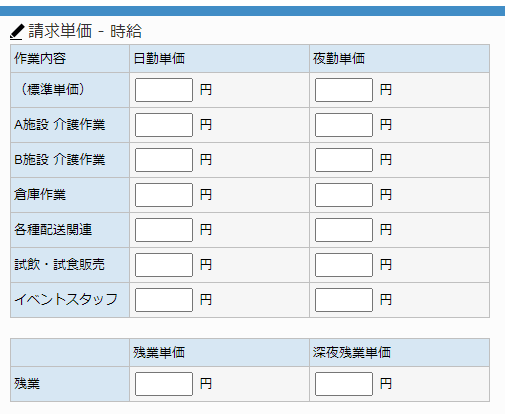Image resolution: width=505 pixels, height=414 pixels.
Task: Activate the 倉庫作業 夜勤単価 input
Action: [344, 195]
